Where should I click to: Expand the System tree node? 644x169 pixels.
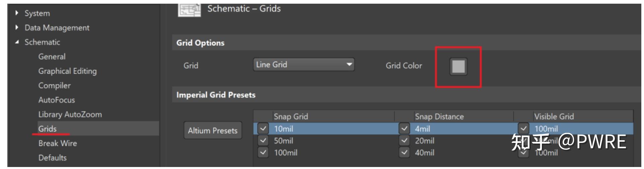point(17,13)
